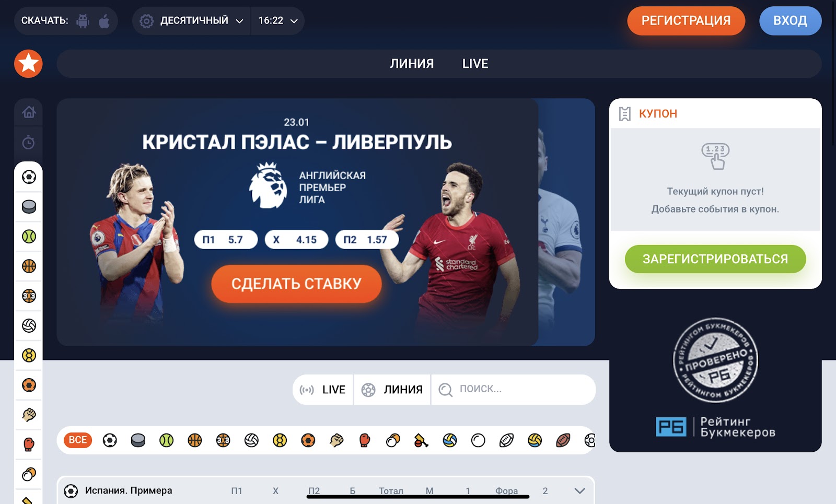Viewport: 836px width, 504px height.
Task: Switch list to LIVE events
Action: pos(323,390)
